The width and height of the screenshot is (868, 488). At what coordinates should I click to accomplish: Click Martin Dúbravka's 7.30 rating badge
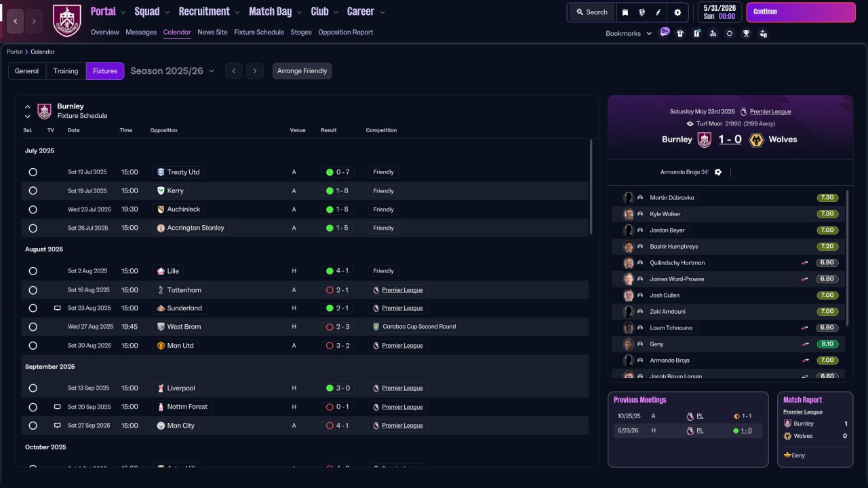pos(827,198)
